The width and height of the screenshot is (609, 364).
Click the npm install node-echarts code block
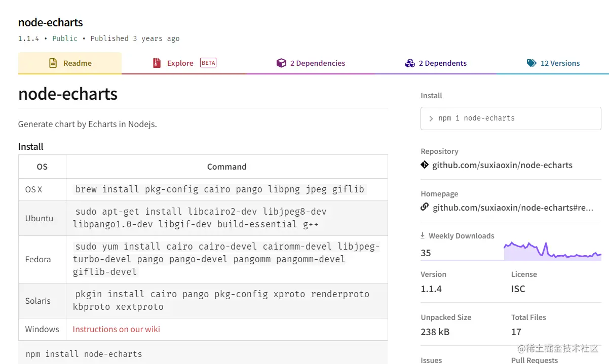point(203,353)
